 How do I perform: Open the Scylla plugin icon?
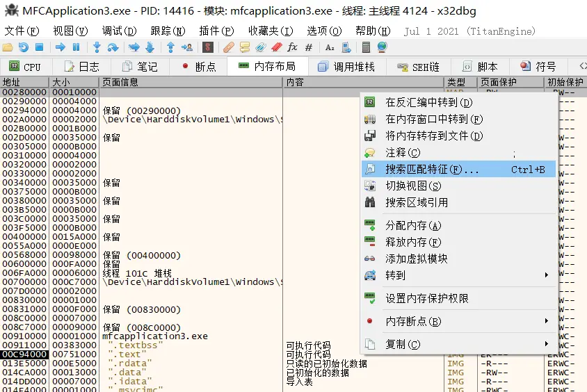(207, 47)
